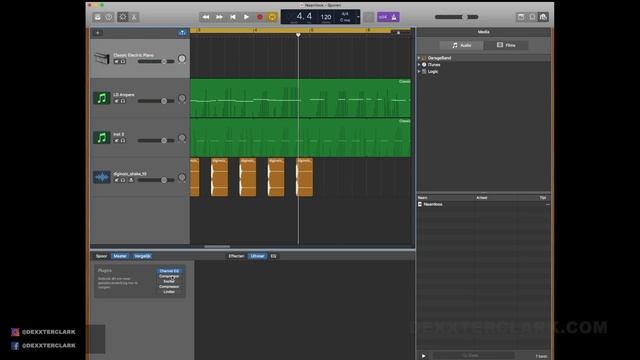This screenshot has width=640, height=360.
Task: Toggle the purple Count-in button
Action: [x=382, y=17]
